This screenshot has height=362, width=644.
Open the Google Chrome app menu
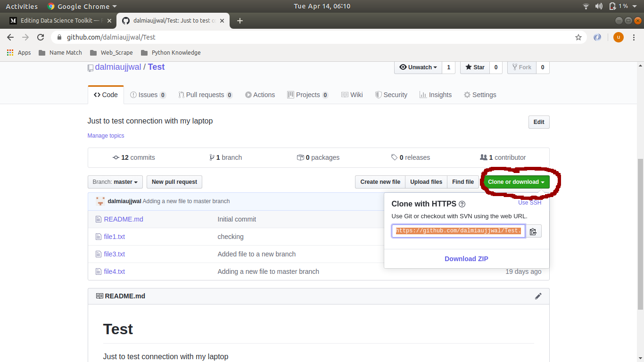coord(82,6)
